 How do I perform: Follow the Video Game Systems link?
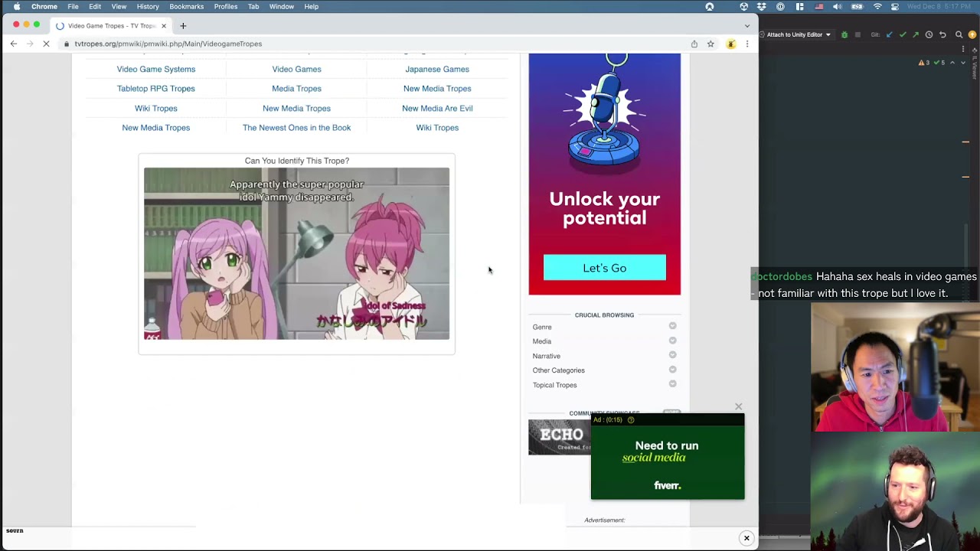click(x=156, y=69)
